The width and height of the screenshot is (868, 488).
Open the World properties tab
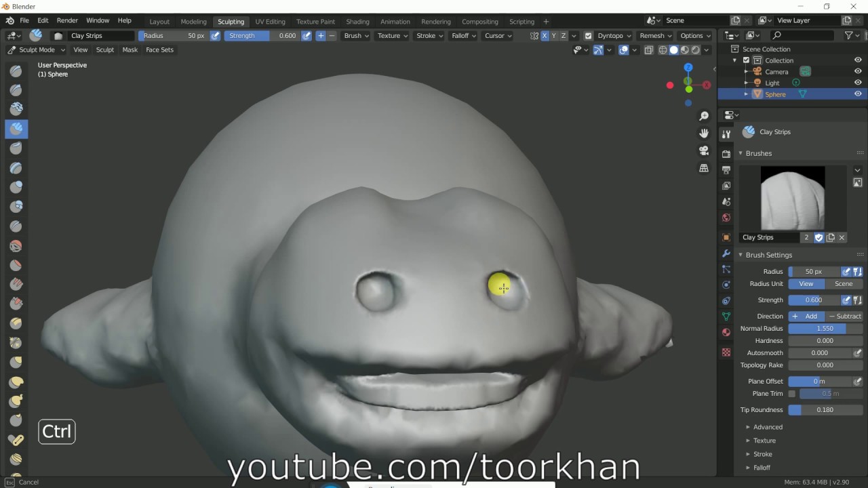726,218
